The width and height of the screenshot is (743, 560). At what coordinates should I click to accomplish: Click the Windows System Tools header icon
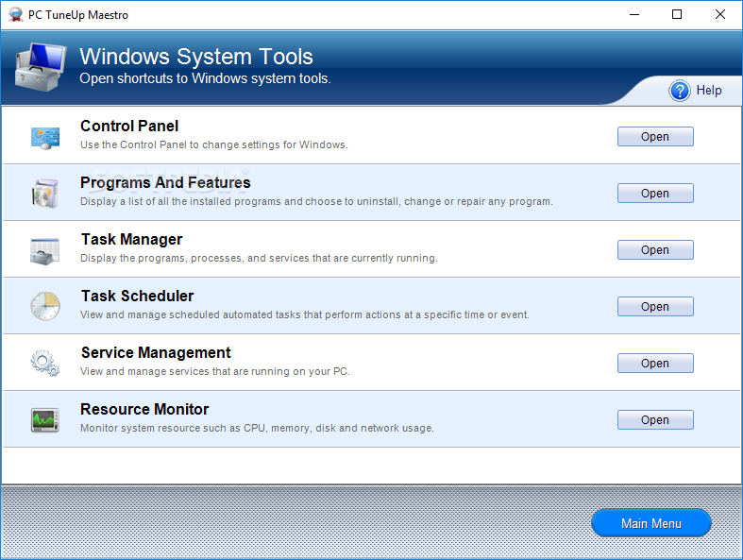pos(41,67)
